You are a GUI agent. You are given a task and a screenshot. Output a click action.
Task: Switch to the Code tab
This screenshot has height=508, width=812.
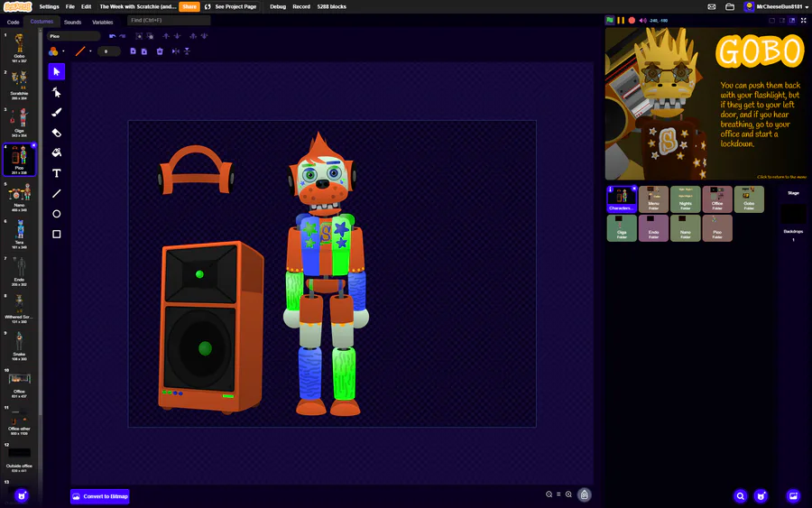tap(13, 23)
